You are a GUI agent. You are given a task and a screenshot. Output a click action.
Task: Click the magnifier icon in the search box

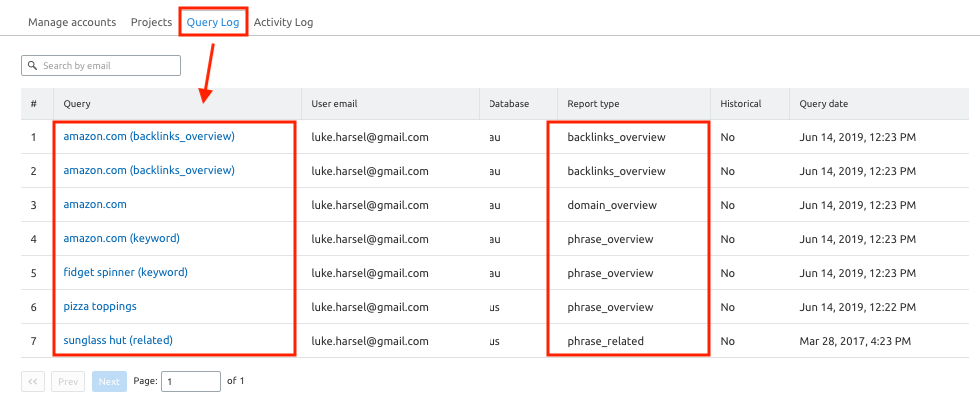33,66
